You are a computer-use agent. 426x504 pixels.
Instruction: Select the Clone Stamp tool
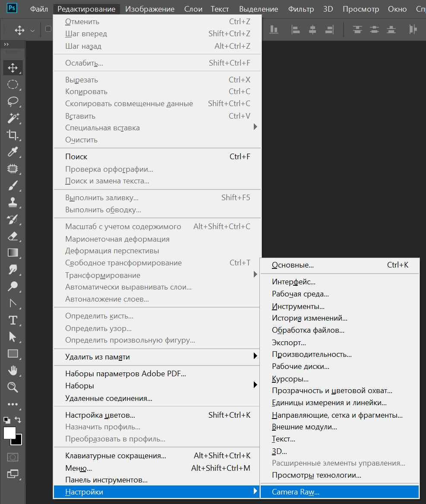pos(13,202)
